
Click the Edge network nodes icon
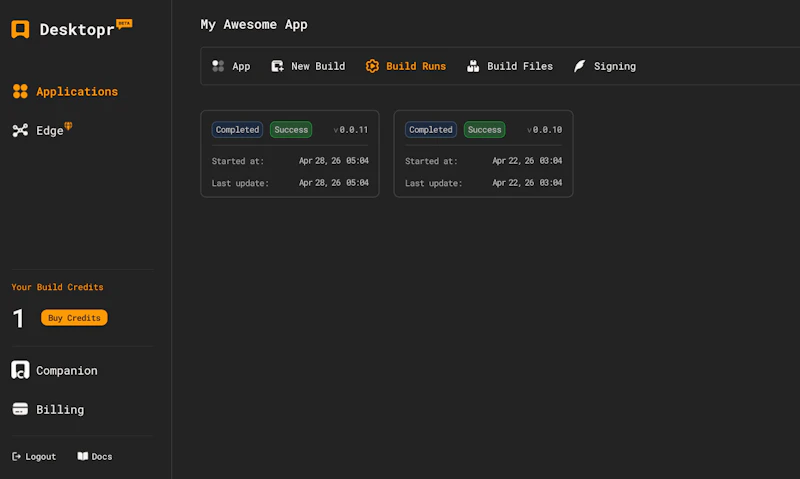pos(20,131)
